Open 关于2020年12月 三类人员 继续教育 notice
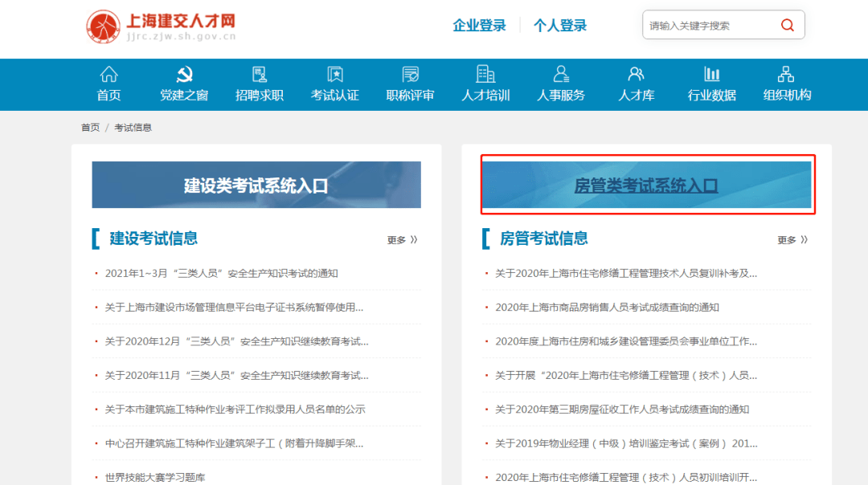The width and height of the screenshot is (868, 485). [x=236, y=341]
